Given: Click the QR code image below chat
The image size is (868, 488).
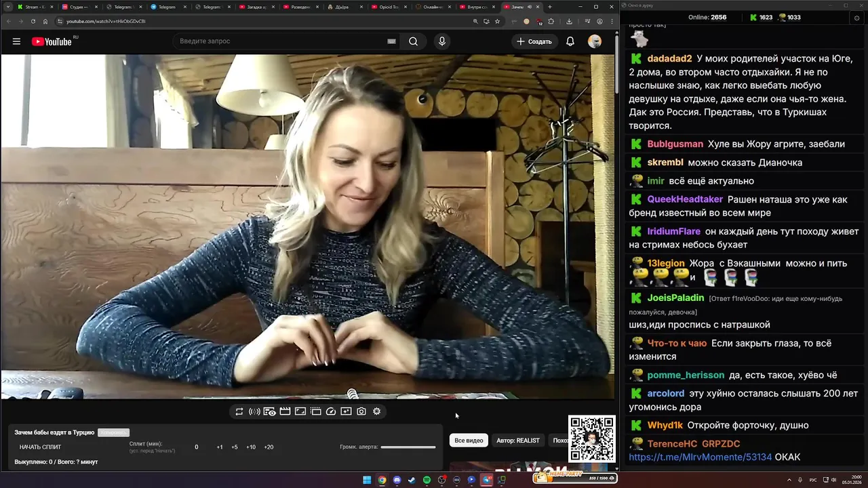Looking at the screenshot, I should (592, 439).
